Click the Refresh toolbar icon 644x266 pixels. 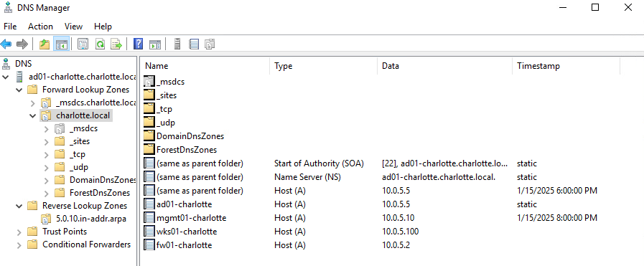100,44
